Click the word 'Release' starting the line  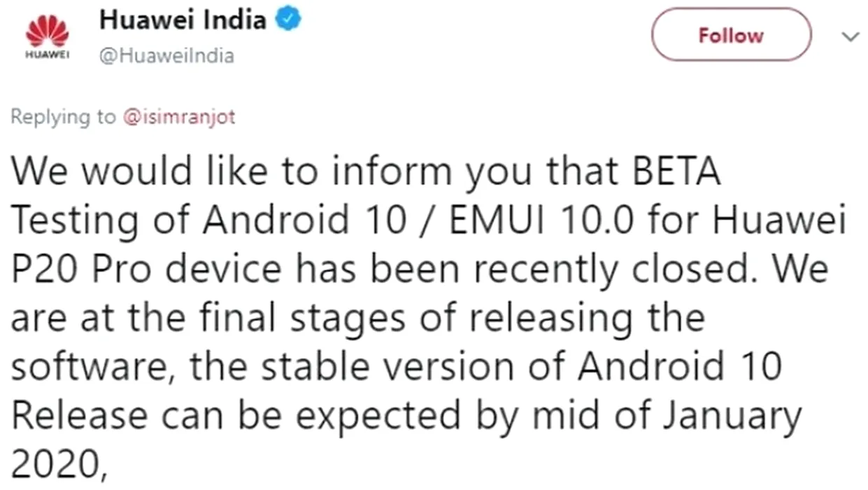[80, 416]
